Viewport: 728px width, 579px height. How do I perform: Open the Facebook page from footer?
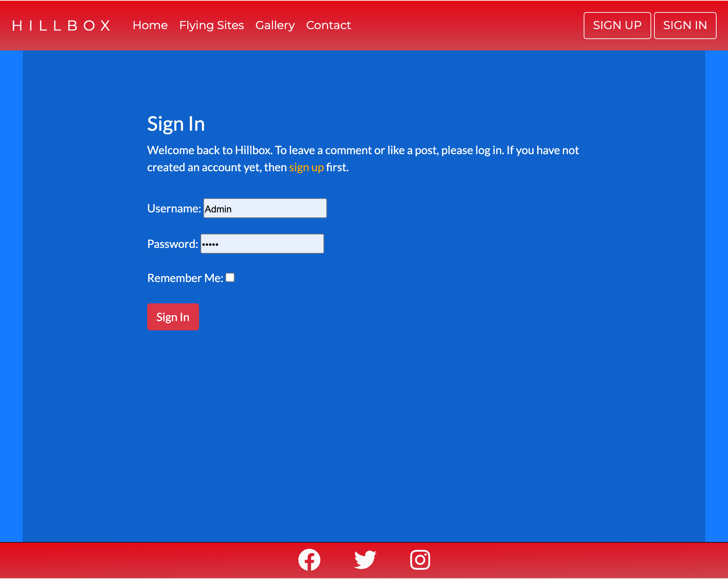pos(309,560)
